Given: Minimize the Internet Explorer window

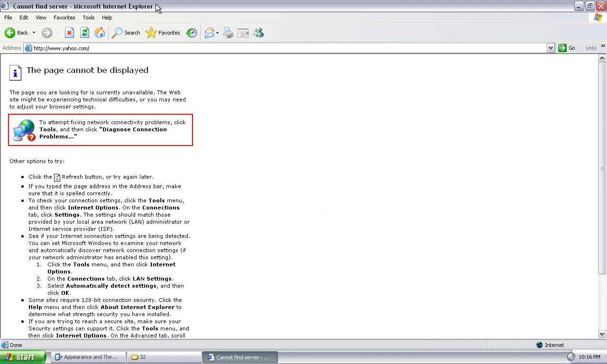Looking at the screenshot, I should pyautogui.click(x=579, y=6).
